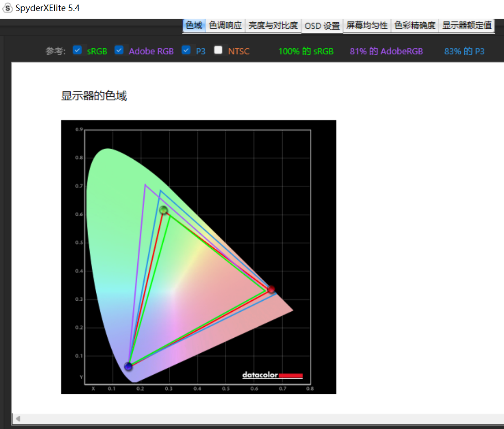Click the SpyderXElite app icon in title bar
Image resolution: width=504 pixels, height=429 pixels.
7,8
